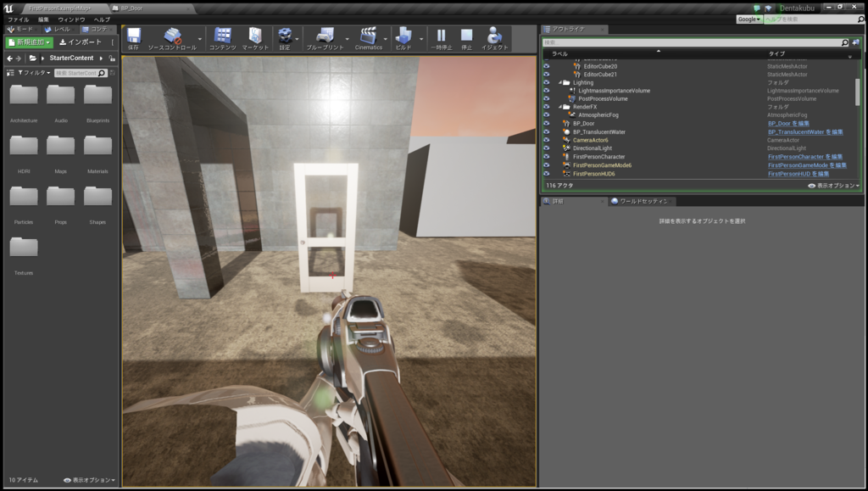Click the Unreal Engine logo icon
The image size is (868, 491).
pos(8,8)
